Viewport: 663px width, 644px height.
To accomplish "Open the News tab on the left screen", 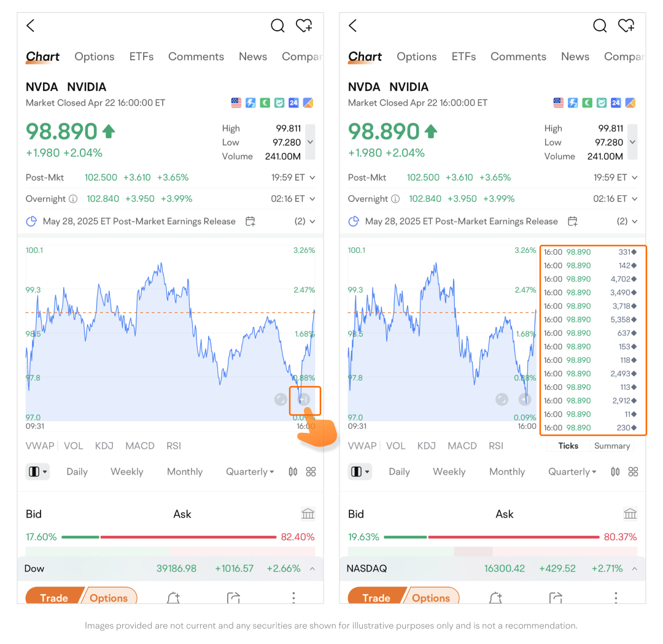I will click(x=253, y=56).
